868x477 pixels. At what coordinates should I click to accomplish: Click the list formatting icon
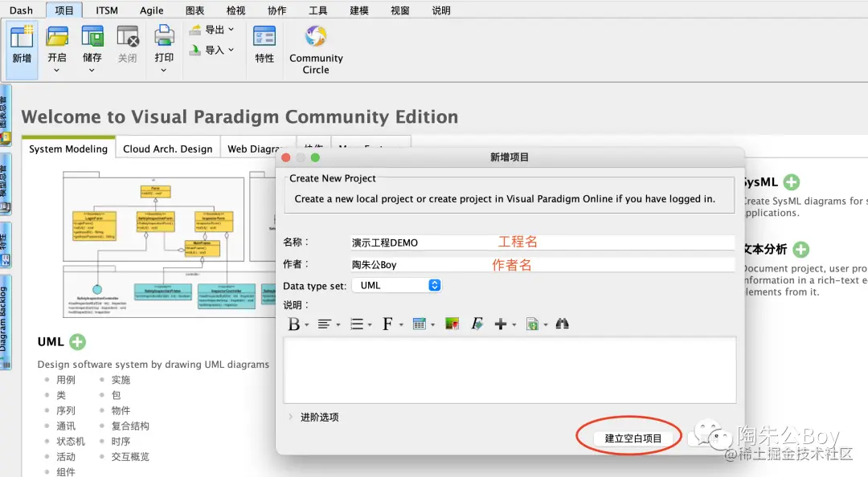357,324
